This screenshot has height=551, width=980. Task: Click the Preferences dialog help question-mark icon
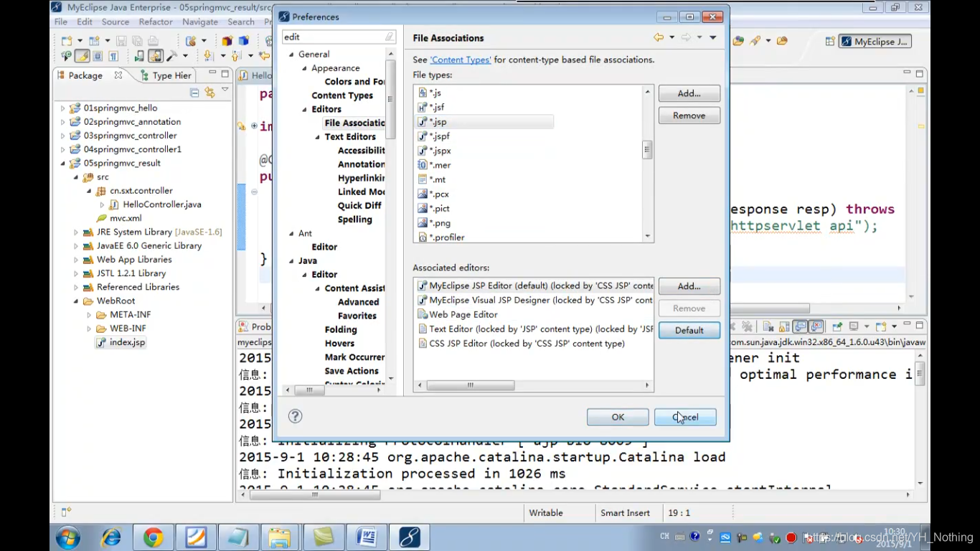click(x=295, y=416)
